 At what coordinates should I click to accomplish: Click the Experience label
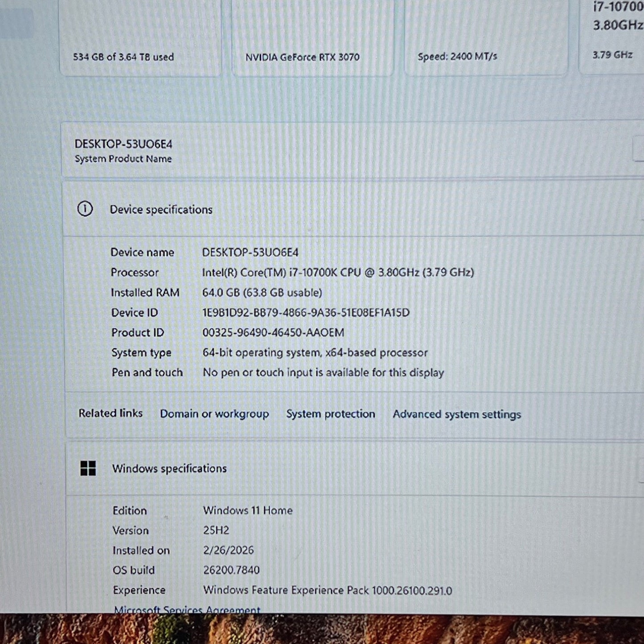[139, 590]
